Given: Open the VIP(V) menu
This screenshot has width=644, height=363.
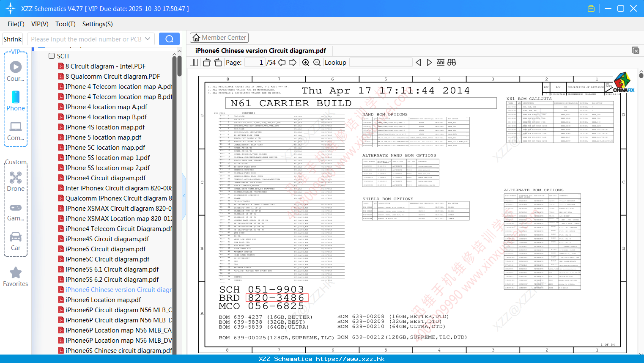Looking at the screenshot, I should pyautogui.click(x=40, y=24).
